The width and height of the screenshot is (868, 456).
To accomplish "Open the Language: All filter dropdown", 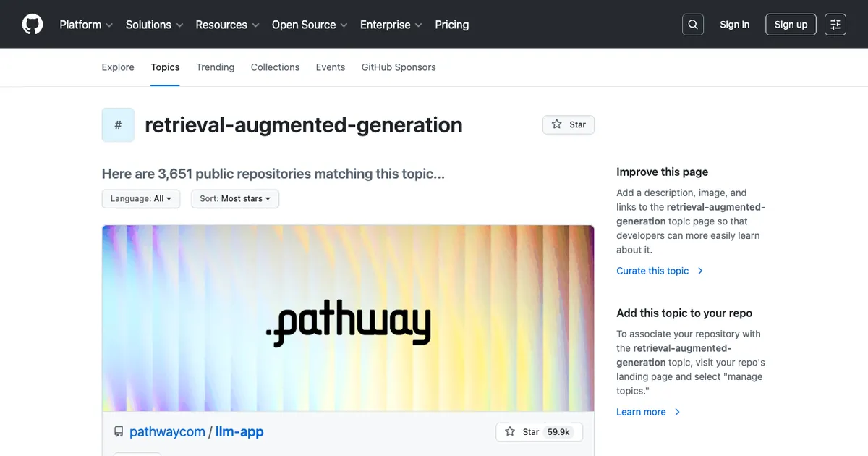I will coord(140,198).
